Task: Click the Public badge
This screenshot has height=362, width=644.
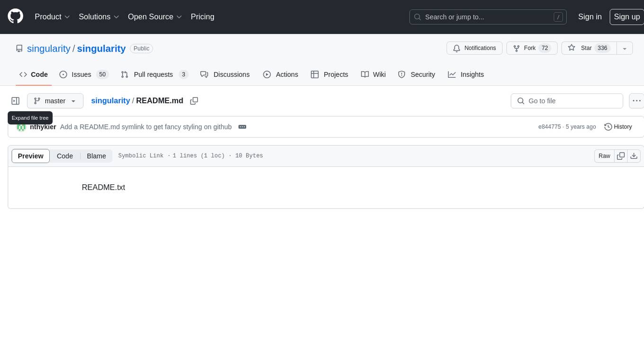Action: 141,48
